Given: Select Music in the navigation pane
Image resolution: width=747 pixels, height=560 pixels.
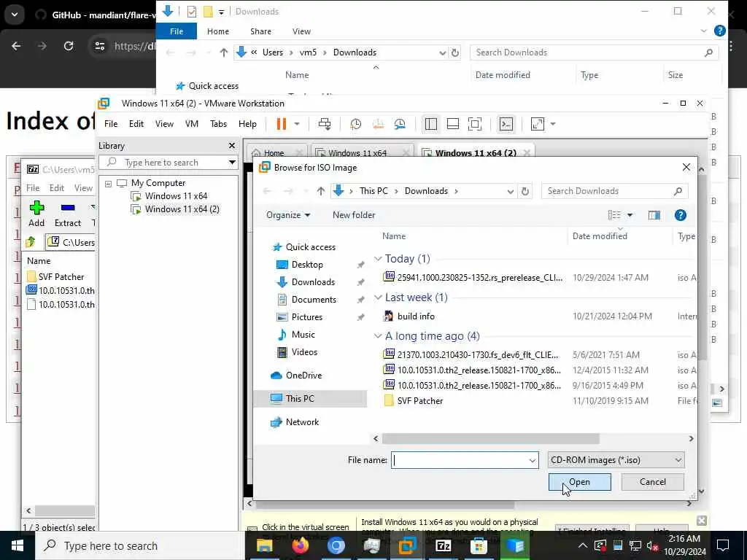Looking at the screenshot, I should click(x=303, y=335).
